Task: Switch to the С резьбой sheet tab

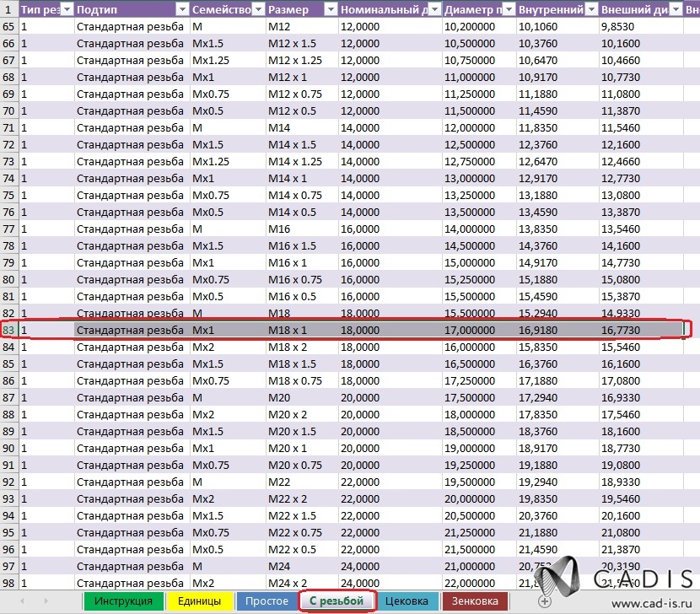Action: [337, 601]
